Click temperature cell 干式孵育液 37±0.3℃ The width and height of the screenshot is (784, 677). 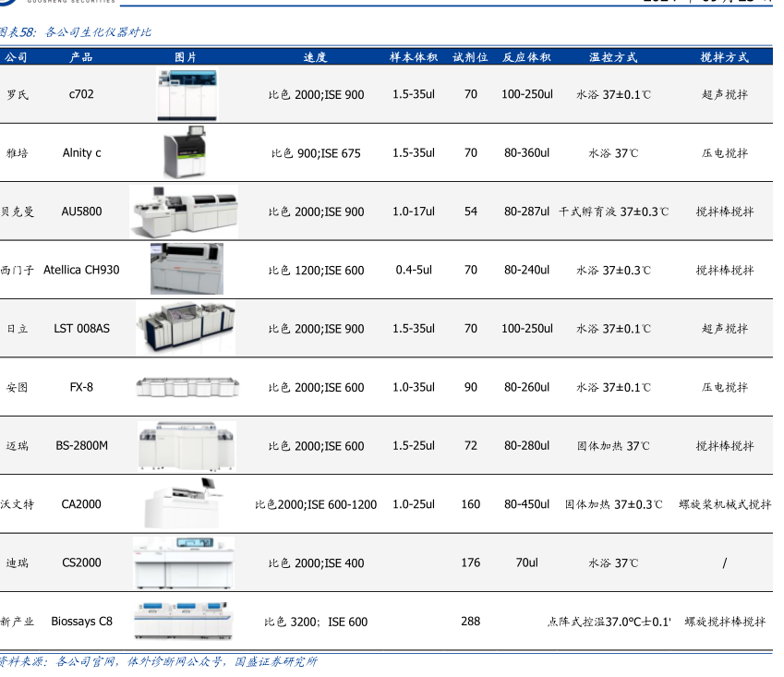pos(613,212)
